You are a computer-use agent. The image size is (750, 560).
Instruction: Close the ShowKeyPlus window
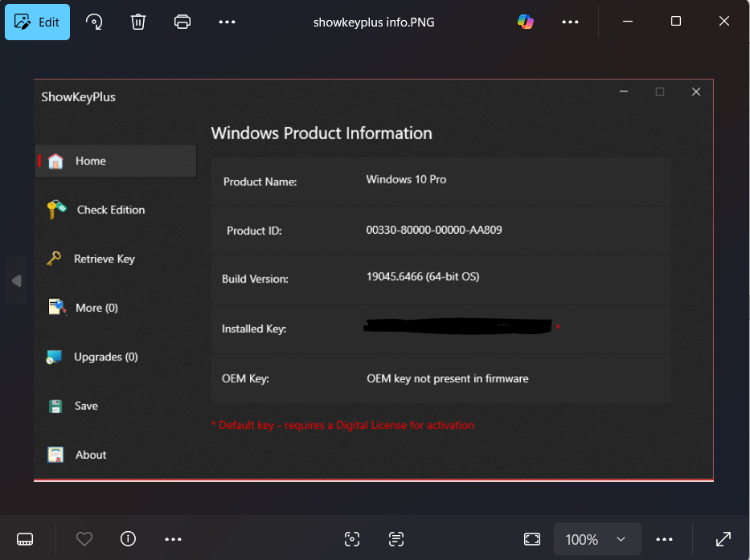[x=696, y=92]
